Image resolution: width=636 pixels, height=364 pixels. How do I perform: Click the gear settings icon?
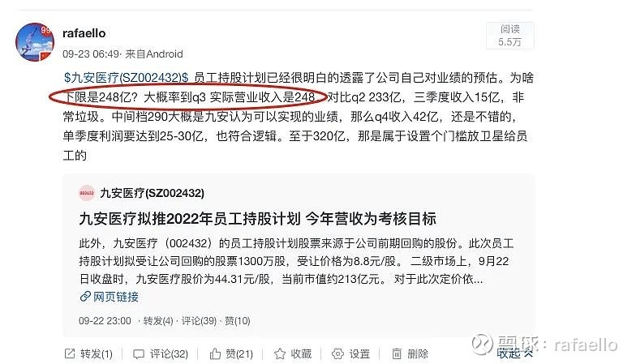click(337, 353)
